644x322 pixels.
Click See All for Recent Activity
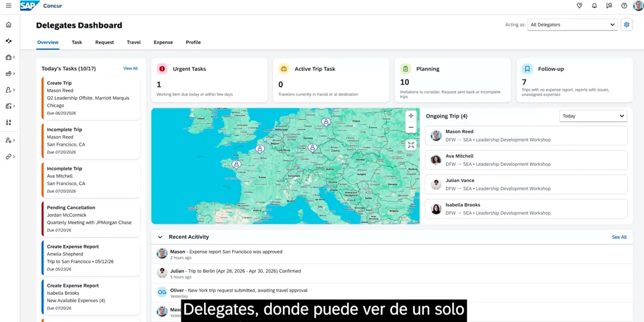pos(619,237)
